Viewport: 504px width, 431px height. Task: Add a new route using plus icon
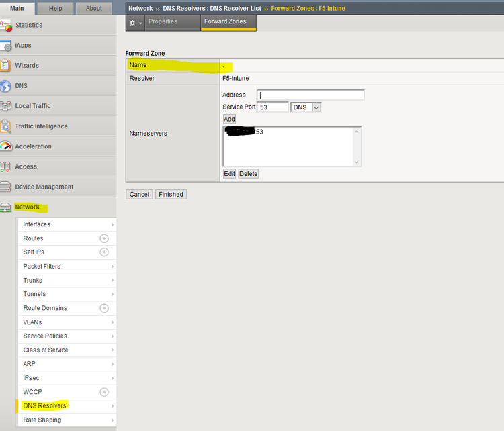click(x=104, y=238)
